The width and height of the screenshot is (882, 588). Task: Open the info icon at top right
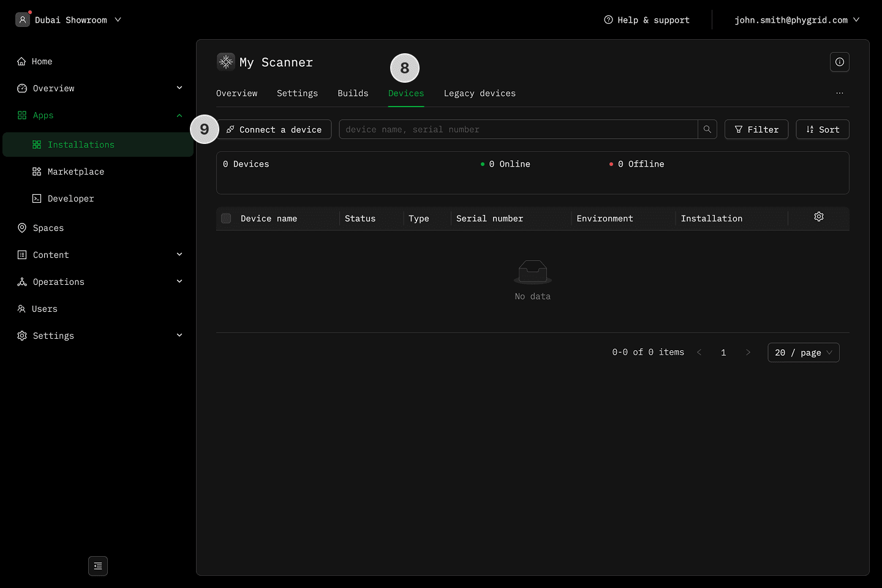click(x=840, y=62)
